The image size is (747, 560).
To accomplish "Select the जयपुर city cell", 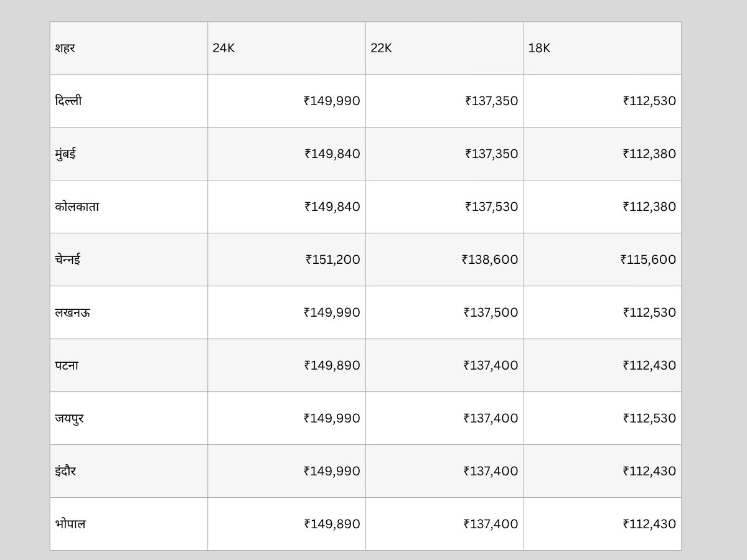I will click(69, 418).
